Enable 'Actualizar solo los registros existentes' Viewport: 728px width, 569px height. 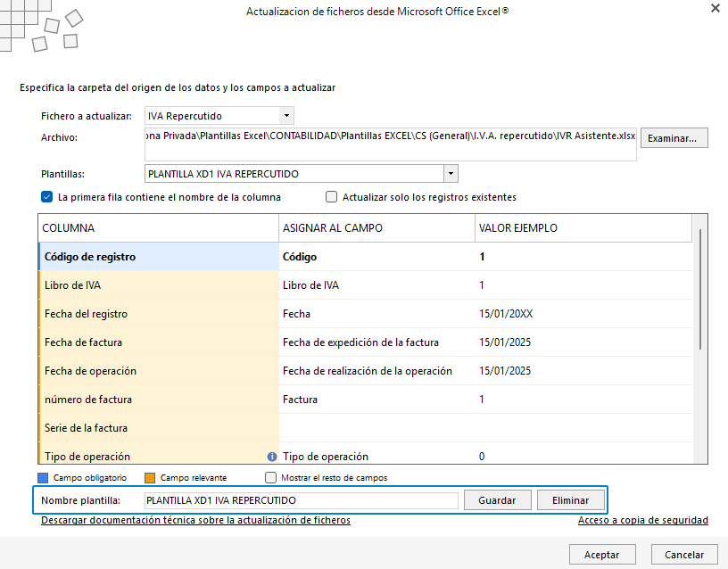point(331,197)
